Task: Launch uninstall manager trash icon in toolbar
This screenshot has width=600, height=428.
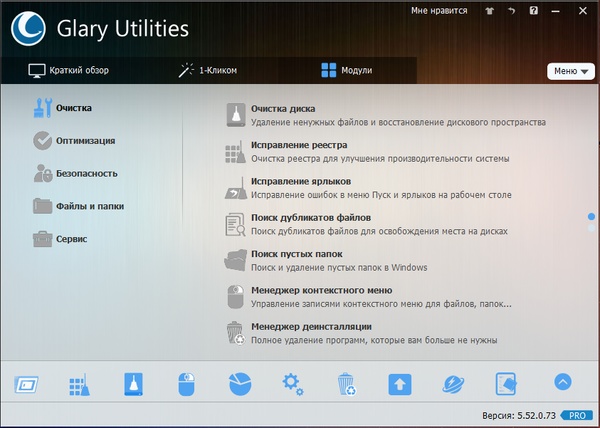Action: pyautogui.click(x=347, y=384)
